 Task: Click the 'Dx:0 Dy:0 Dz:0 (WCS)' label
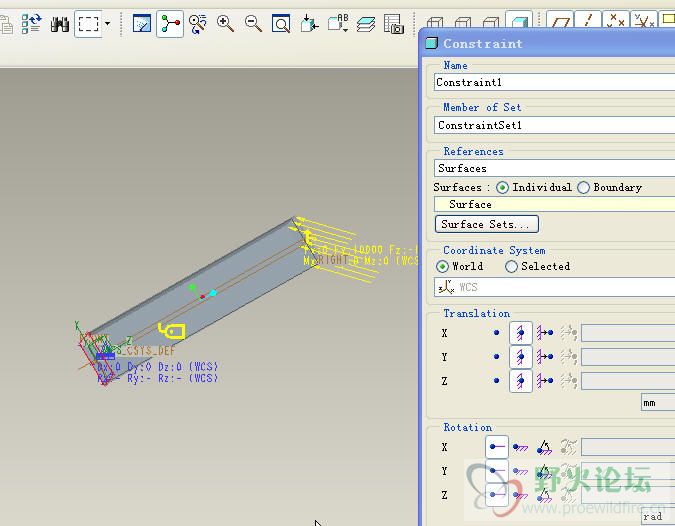[x=158, y=367]
